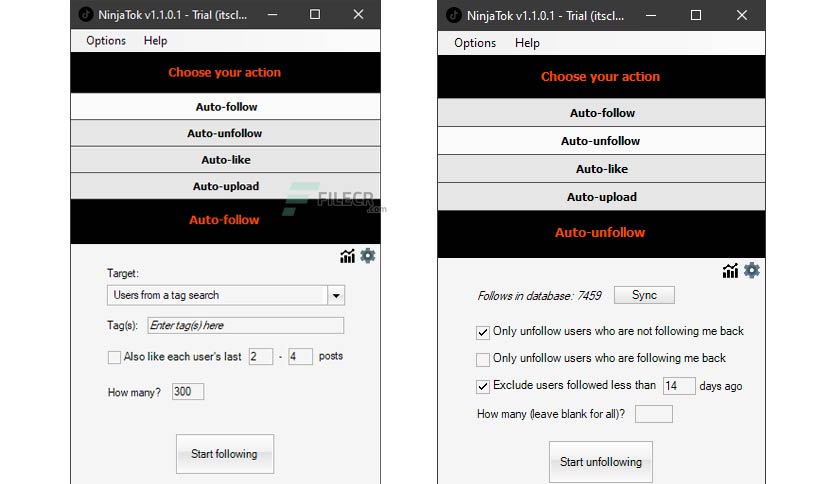This screenshot has height=484, width=836.
Task: Open statistics chart icon in left window
Action: (x=347, y=256)
